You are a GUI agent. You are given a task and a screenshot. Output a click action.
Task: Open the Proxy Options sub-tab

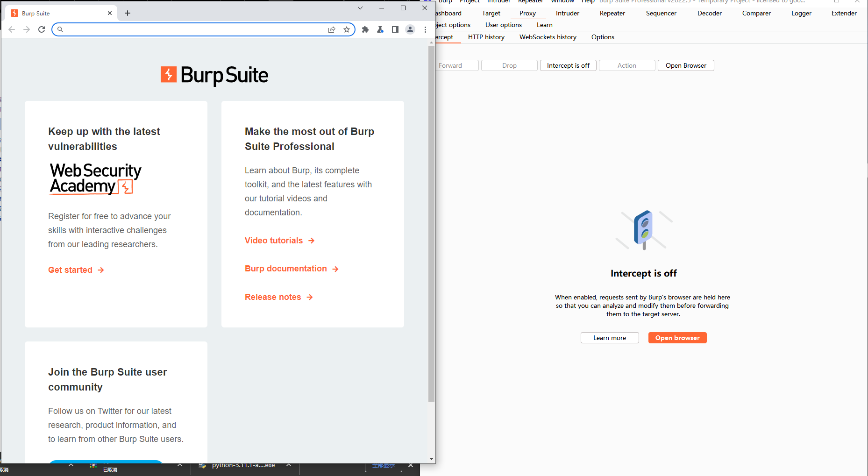coord(603,37)
